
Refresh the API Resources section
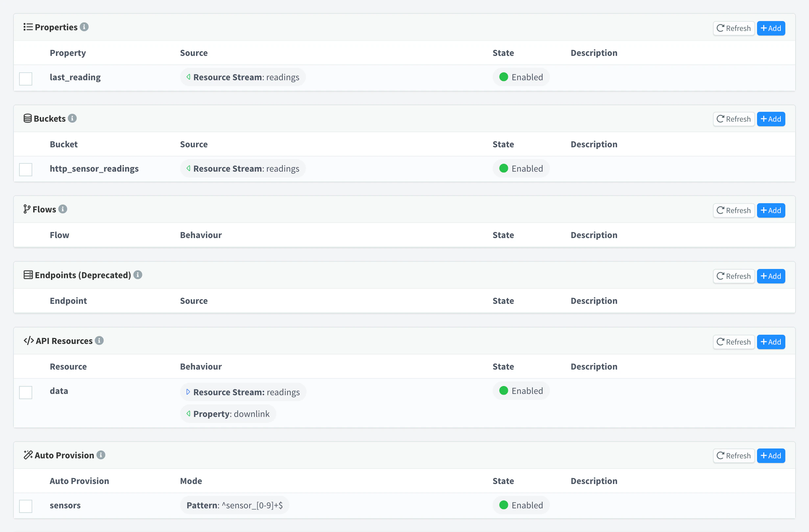(734, 342)
